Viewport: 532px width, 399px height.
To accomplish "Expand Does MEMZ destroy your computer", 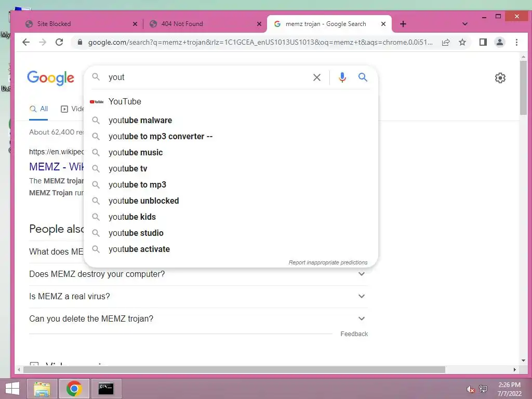I will point(198,274).
